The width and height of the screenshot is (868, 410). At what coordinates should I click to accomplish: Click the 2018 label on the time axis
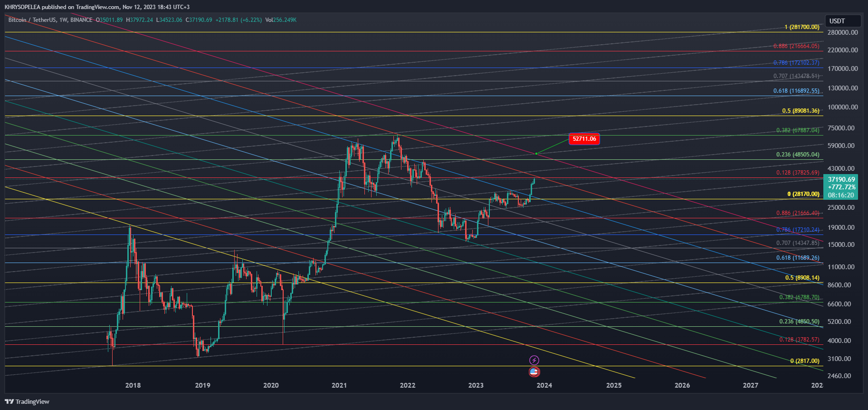[x=133, y=385]
